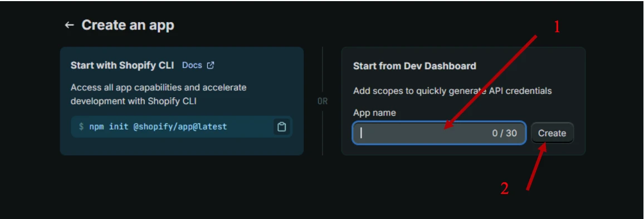
Task: Focus the App name input field
Action: coord(438,133)
